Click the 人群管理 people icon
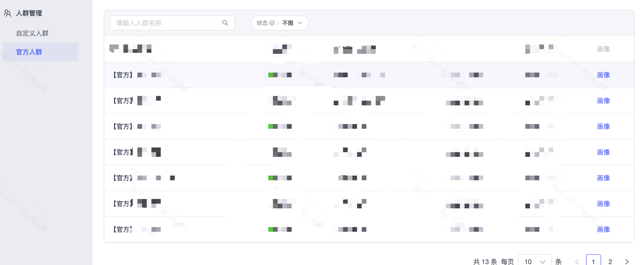The image size is (644, 265). coord(7,13)
